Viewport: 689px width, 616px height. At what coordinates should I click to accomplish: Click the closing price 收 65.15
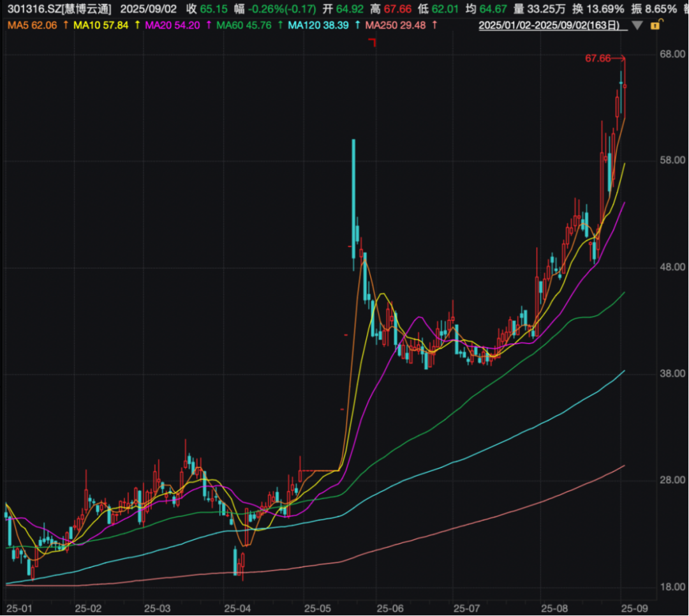(207, 9)
